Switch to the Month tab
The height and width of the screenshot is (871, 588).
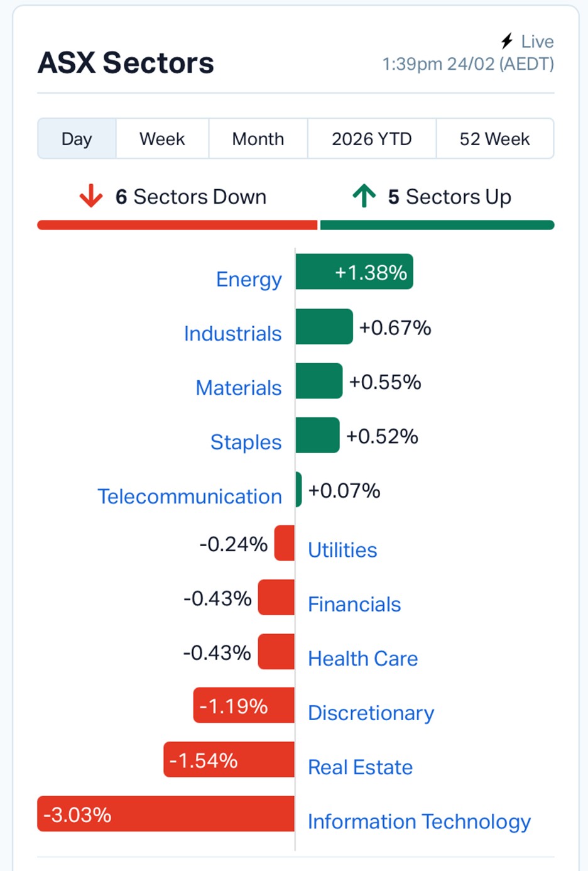click(x=258, y=138)
